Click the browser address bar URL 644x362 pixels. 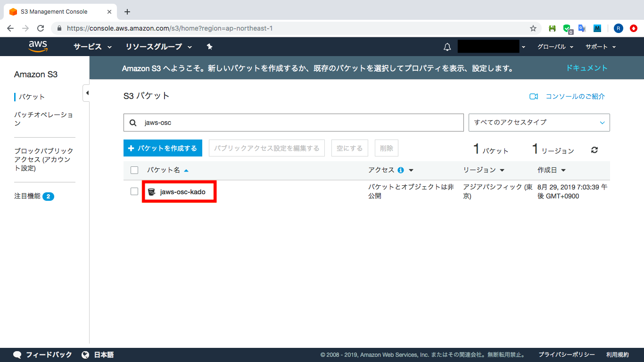pos(170,28)
